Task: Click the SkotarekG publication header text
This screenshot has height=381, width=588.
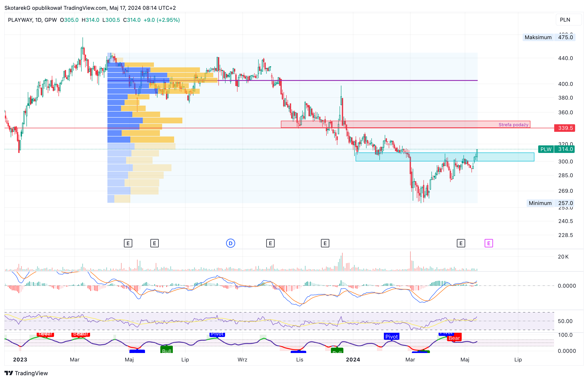Action: (x=90, y=8)
